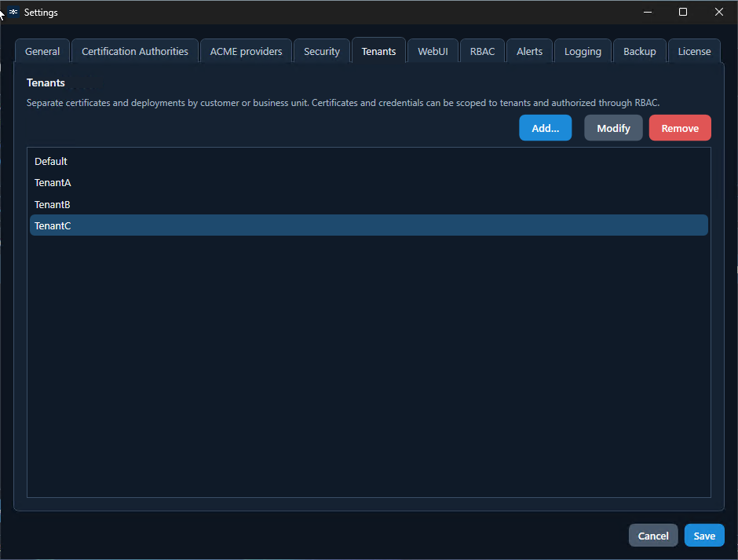Open the ACME providers tab
The image size is (738, 560).
[246, 51]
